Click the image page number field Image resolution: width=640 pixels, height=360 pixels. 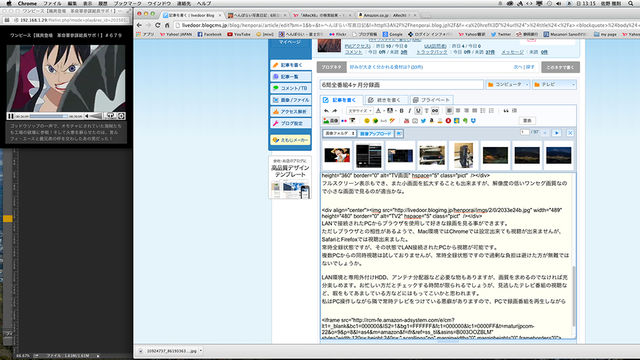click(x=524, y=132)
